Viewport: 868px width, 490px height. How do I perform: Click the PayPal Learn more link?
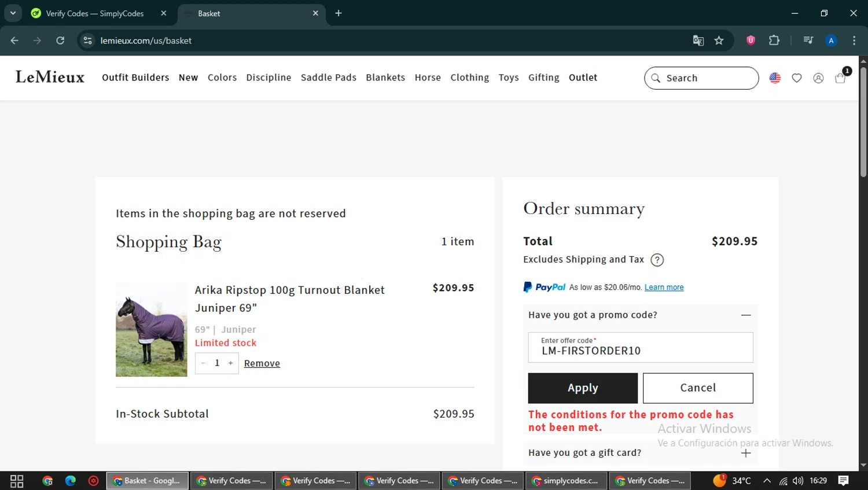[664, 288]
